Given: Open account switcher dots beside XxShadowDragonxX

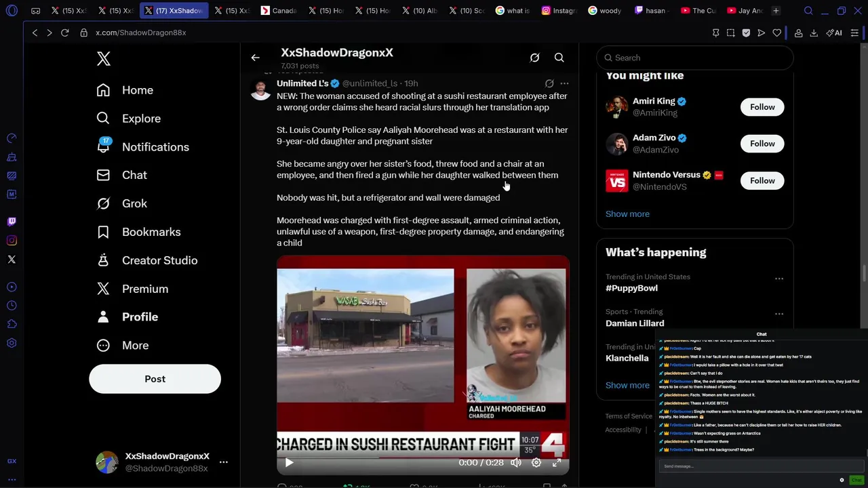Looking at the screenshot, I should pyautogui.click(x=223, y=462).
